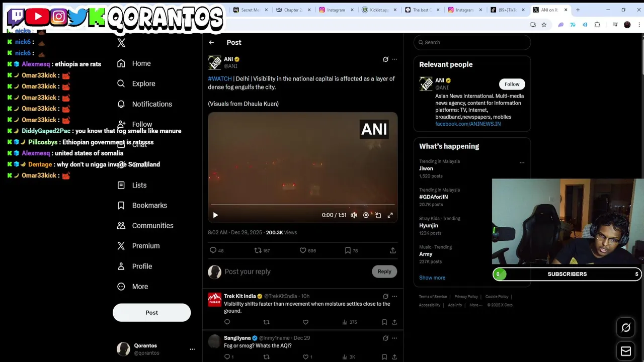The height and width of the screenshot is (362, 644).
Task: Open a new browser tab
Action: coord(578,10)
